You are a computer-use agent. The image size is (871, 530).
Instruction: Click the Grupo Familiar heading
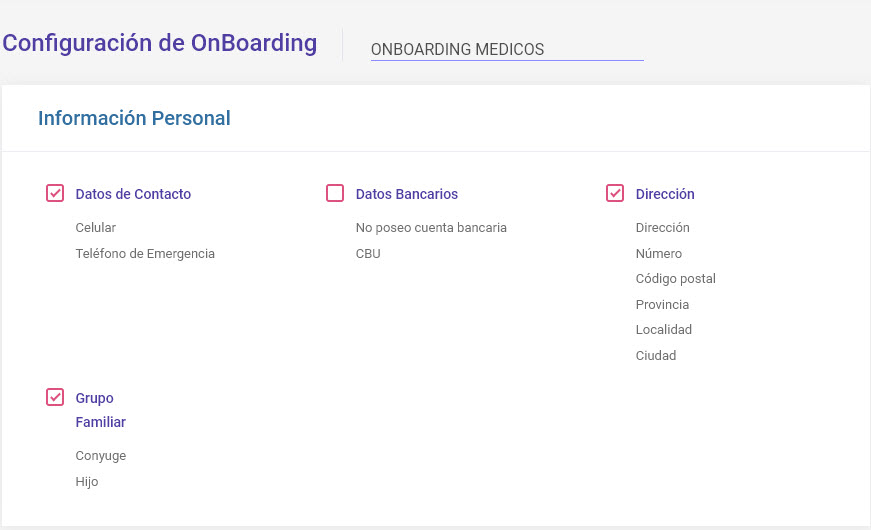(x=101, y=410)
